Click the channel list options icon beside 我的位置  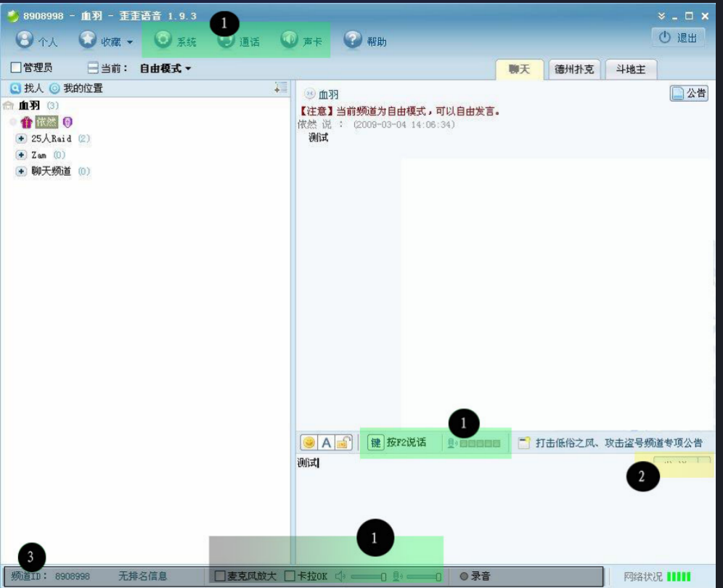pos(280,88)
